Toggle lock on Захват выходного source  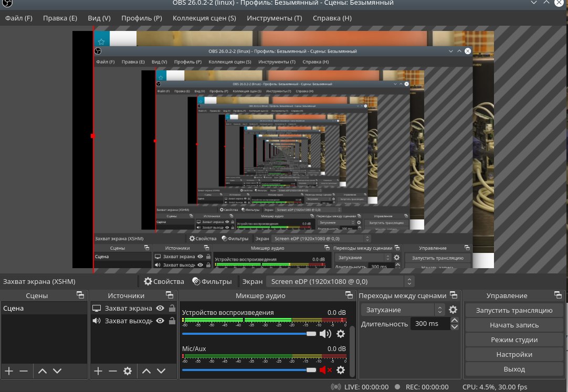172,321
